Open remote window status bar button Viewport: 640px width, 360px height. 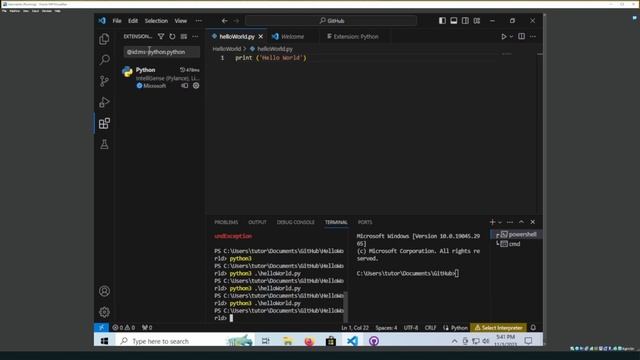(101, 327)
